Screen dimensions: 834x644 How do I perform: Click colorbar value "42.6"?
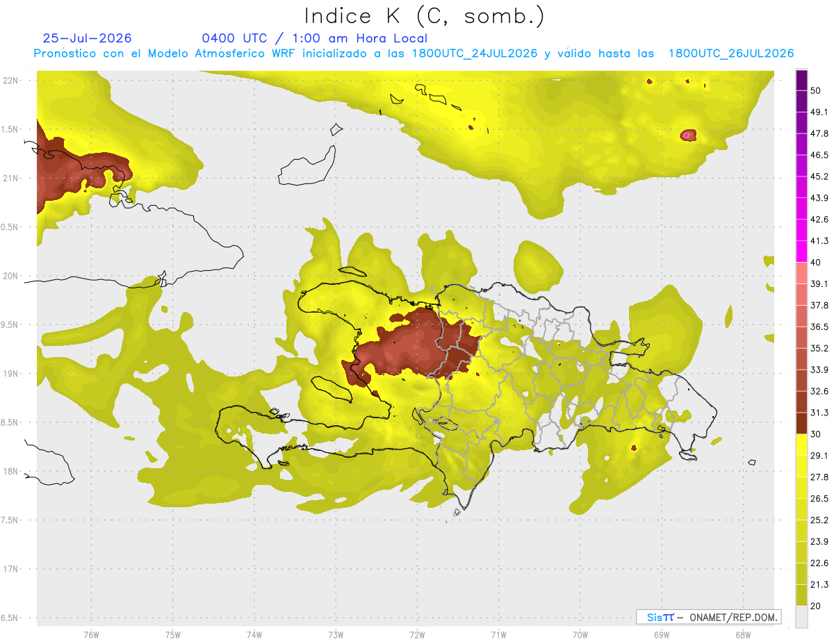(x=819, y=220)
